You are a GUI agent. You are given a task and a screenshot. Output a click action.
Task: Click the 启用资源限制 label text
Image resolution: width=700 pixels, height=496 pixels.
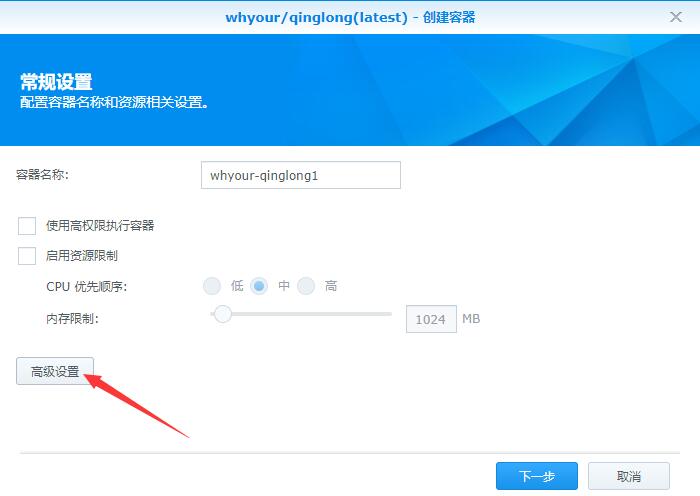point(82,256)
